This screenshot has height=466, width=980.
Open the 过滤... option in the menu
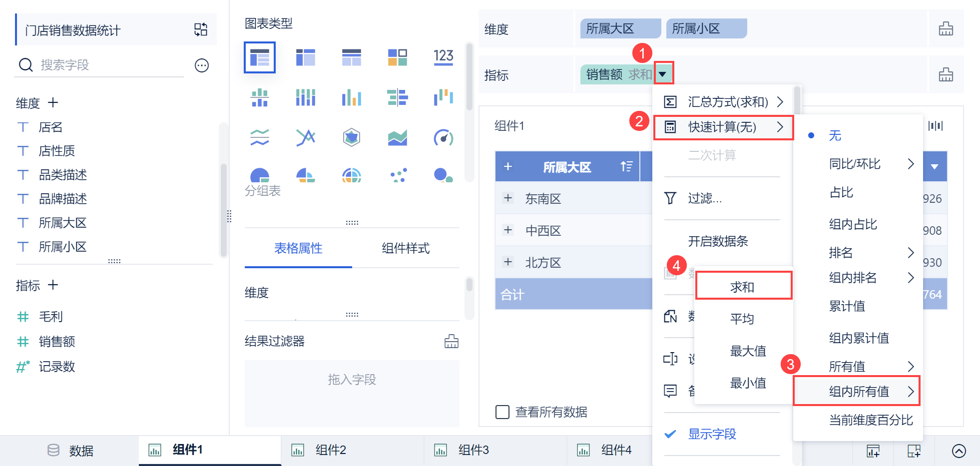pyautogui.click(x=705, y=198)
